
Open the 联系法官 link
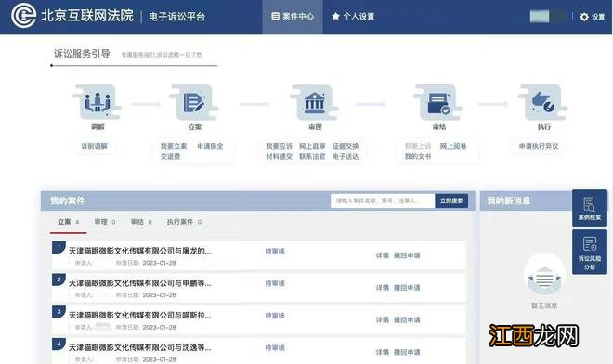tap(312, 156)
